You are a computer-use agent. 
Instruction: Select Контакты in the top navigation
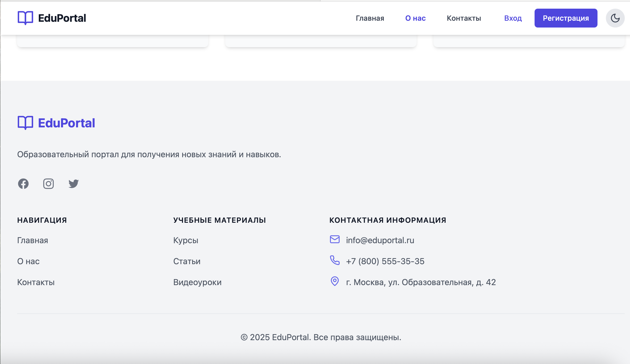(x=464, y=18)
